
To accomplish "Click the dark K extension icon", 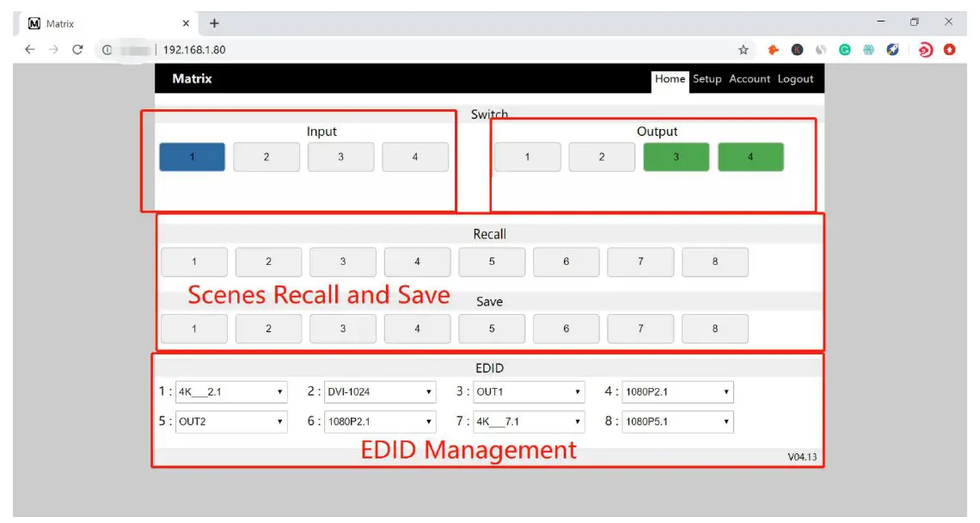I will tap(798, 50).
